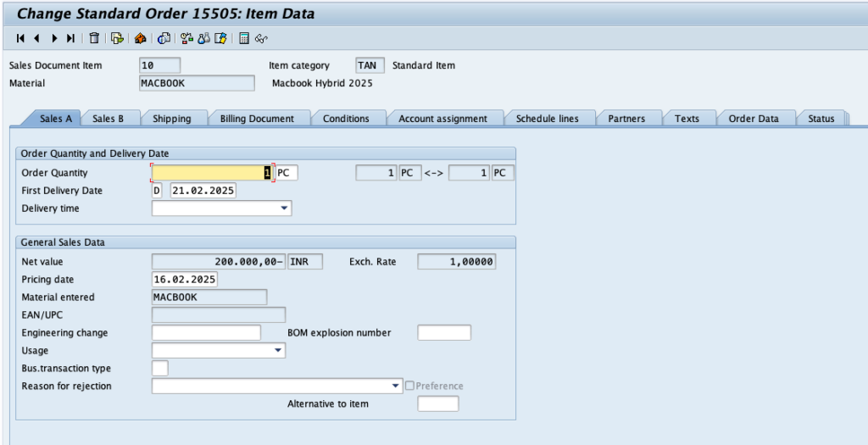The image size is (868, 445).
Task: Click the EAN/UPC field
Action: tap(219, 314)
